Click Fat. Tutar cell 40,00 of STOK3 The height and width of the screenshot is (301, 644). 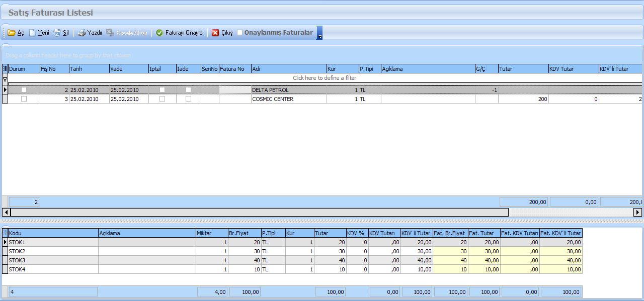point(484,260)
